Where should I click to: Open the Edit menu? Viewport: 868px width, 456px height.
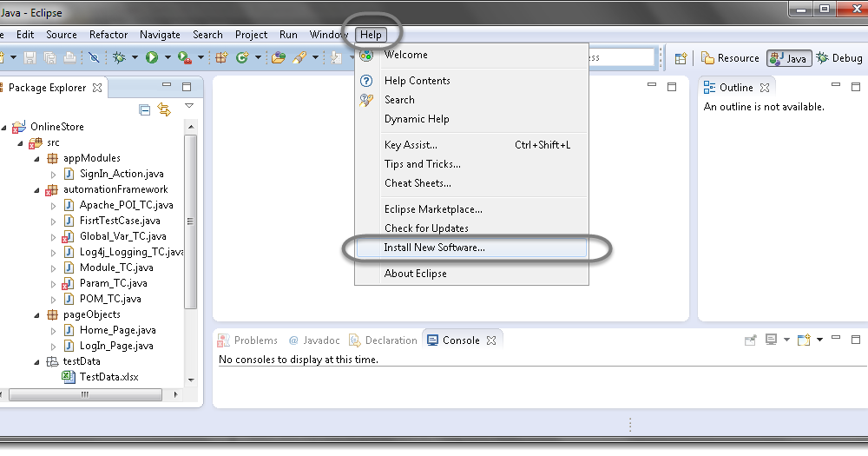[25, 35]
